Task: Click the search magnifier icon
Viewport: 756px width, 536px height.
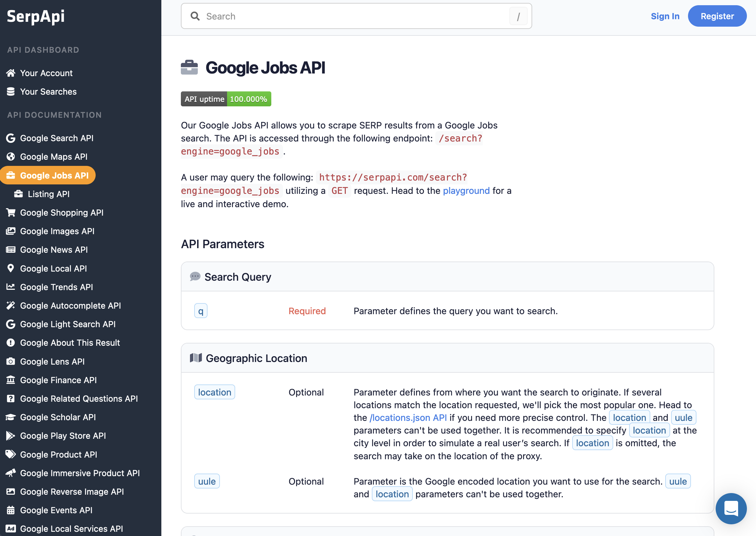Action: tap(195, 16)
